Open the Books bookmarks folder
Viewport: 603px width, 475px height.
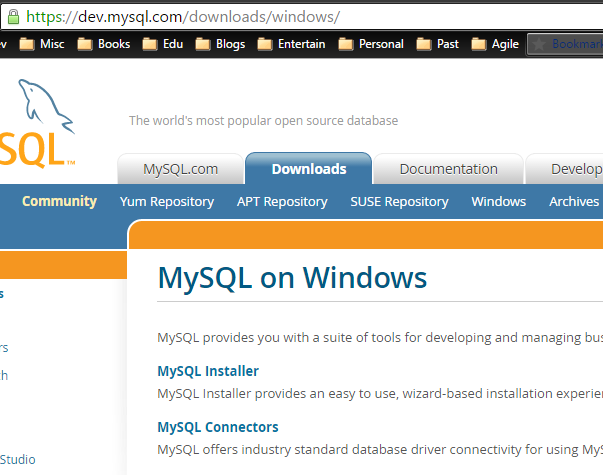point(103,44)
